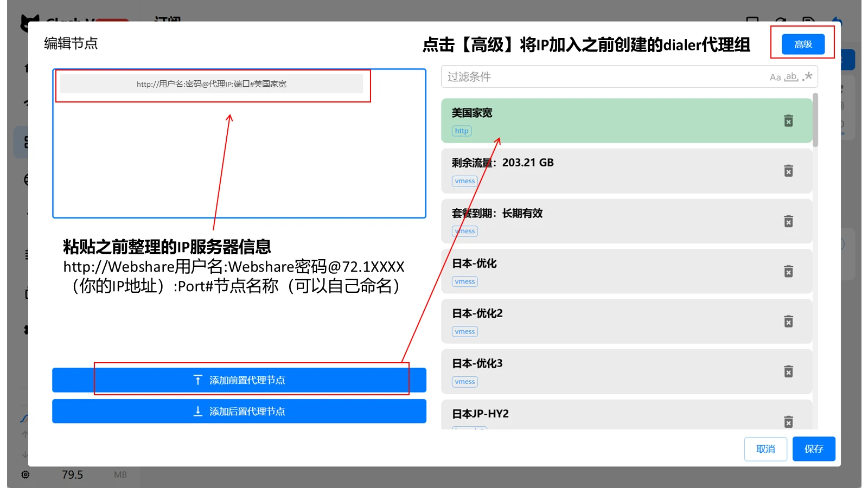Screen dimensions: 868x488
Task: Save changes with the 保存 button
Action: click(x=814, y=449)
